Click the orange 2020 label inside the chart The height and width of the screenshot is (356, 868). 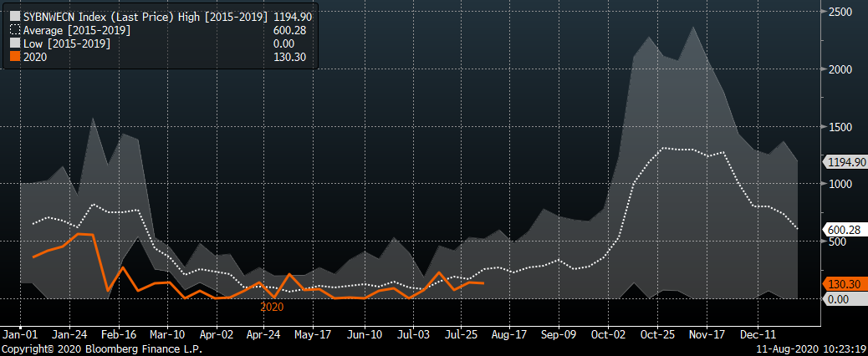point(272,307)
